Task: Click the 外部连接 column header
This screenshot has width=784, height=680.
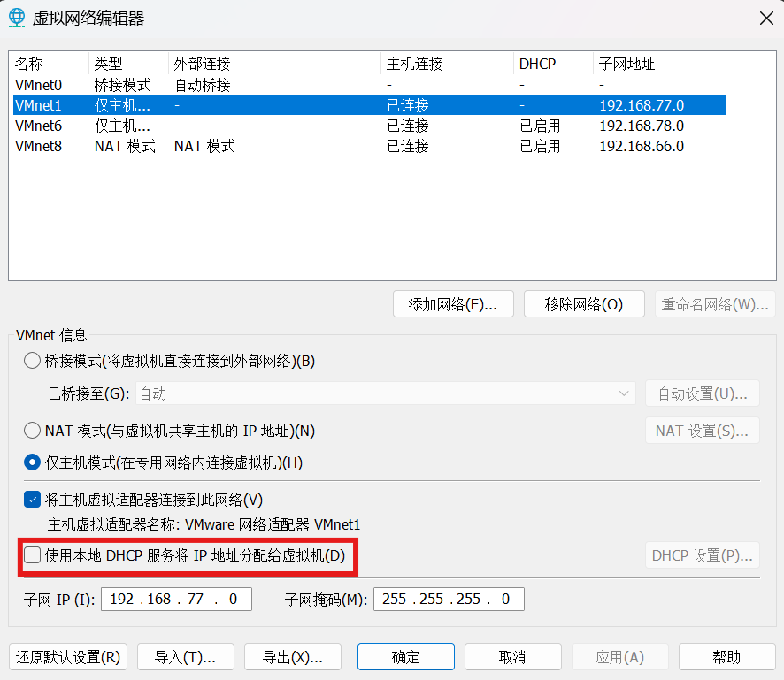Action: 274,64
